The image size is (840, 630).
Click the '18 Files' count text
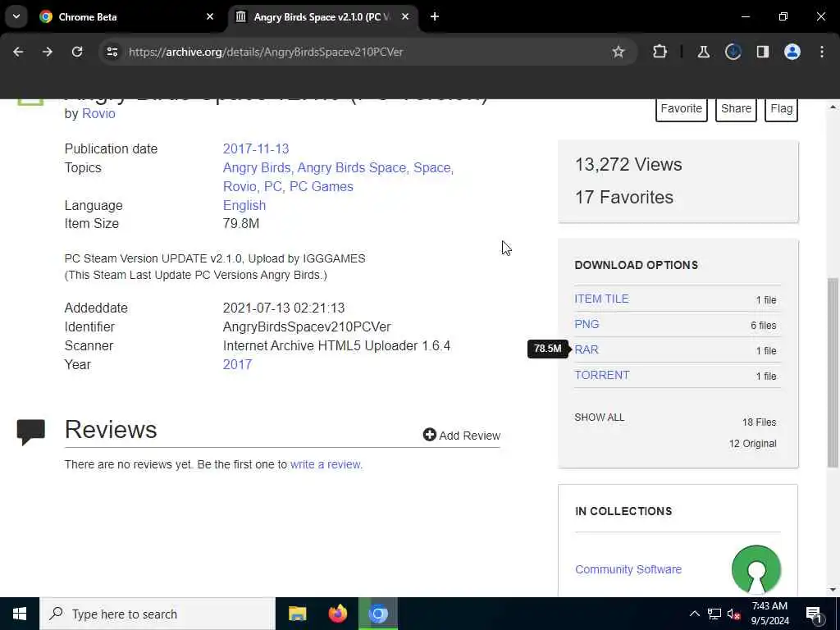pyautogui.click(x=759, y=422)
